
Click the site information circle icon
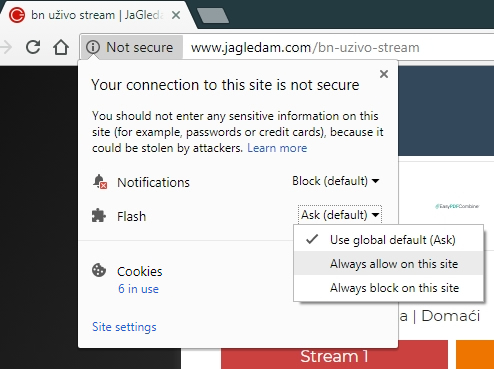[x=93, y=47]
